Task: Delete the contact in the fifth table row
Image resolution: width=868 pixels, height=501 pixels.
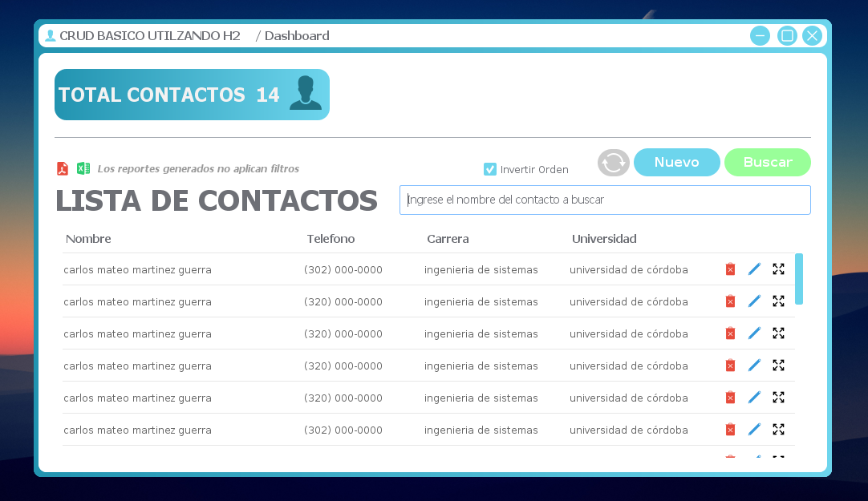Action: [x=730, y=398]
